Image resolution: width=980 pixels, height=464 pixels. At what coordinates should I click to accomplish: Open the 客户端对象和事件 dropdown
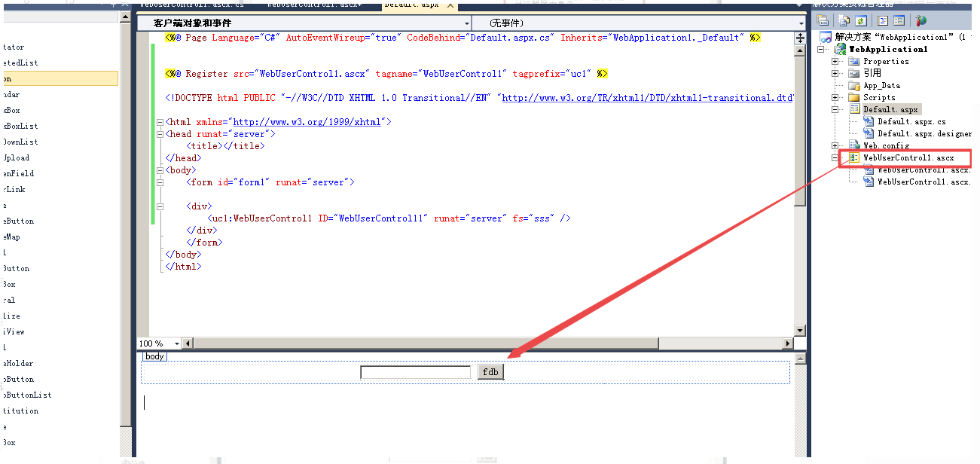(x=304, y=23)
